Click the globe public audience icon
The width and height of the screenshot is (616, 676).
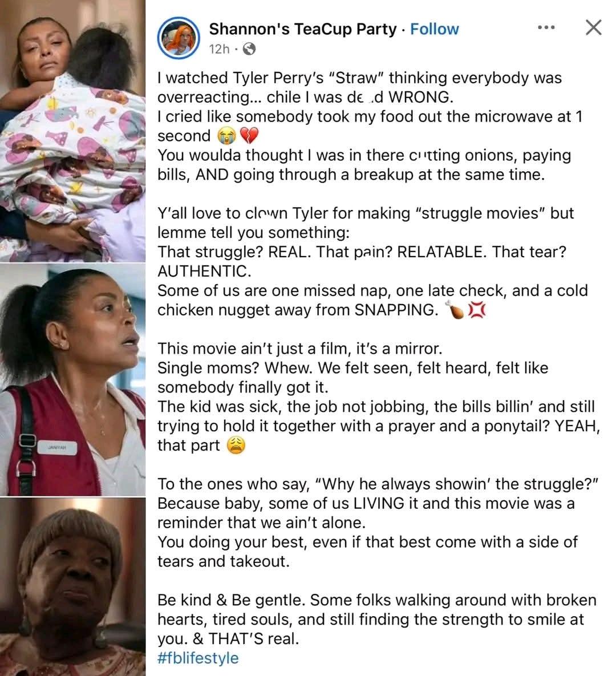(249, 49)
